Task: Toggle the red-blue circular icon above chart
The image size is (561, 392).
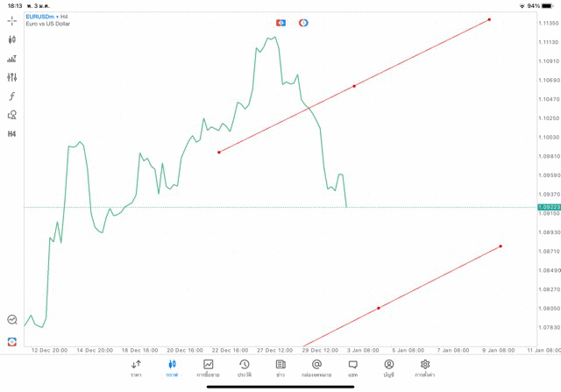Action: pyautogui.click(x=303, y=23)
